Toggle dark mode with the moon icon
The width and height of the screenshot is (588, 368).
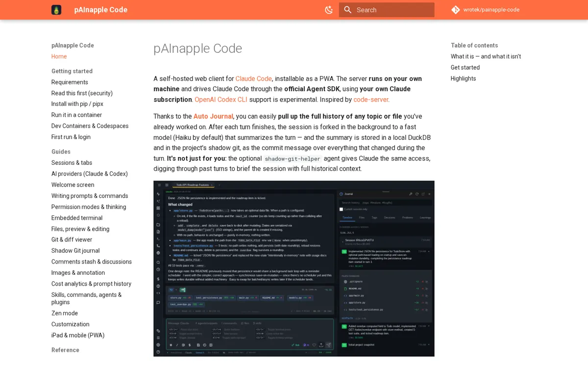coord(329,10)
